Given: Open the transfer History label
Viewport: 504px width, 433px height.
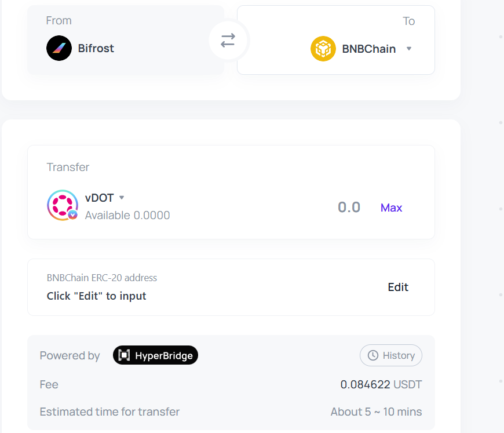Looking at the screenshot, I should (399, 355).
